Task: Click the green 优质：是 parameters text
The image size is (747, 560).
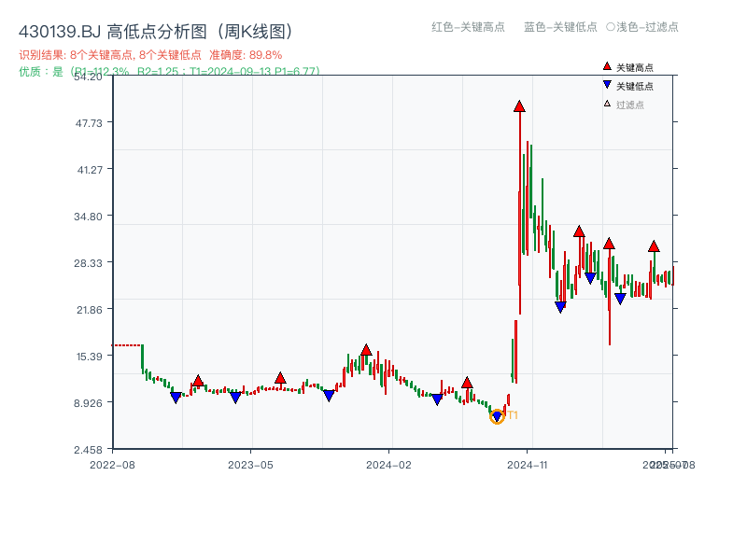Action: point(166,71)
